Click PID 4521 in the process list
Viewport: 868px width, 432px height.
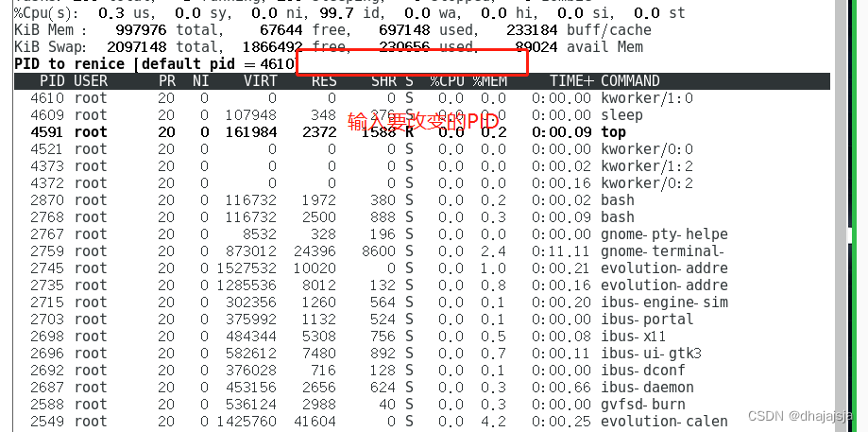coord(47,149)
